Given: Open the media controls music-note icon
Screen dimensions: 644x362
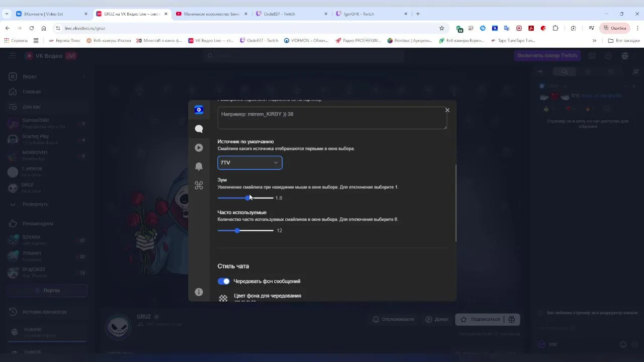Looking at the screenshot, I should pyautogui.click(x=592, y=28).
